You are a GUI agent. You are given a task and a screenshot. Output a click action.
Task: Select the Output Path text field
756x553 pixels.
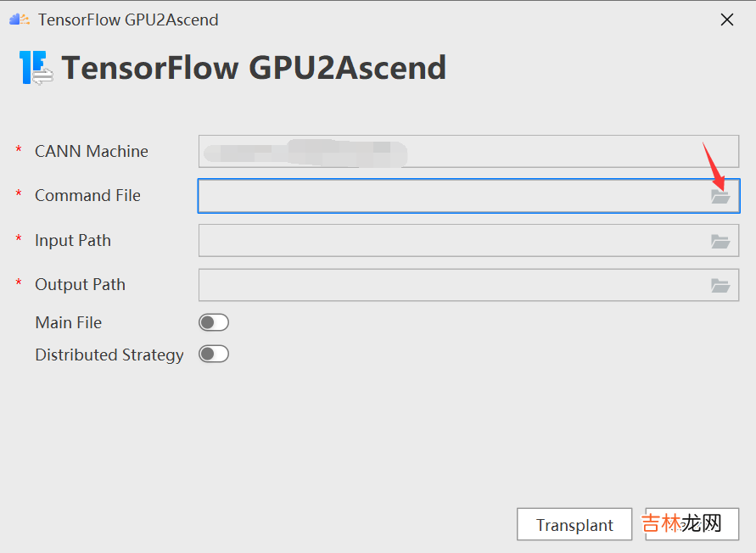pyautogui.click(x=450, y=285)
